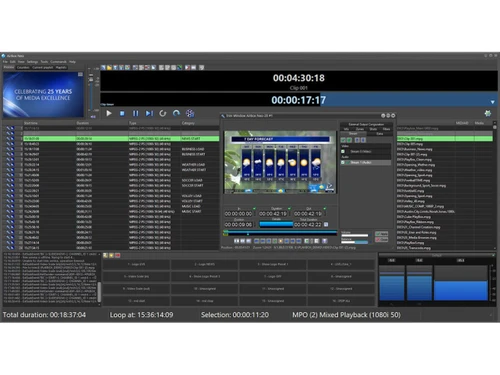Open the Shots tab in Edit window
500x375 pixels.
pyautogui.click(x=373, y=129)
